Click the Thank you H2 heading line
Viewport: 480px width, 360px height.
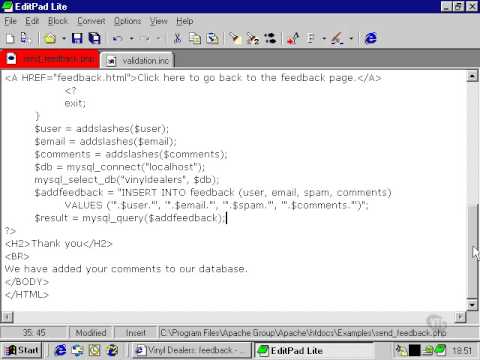click(x=59, y=244)
